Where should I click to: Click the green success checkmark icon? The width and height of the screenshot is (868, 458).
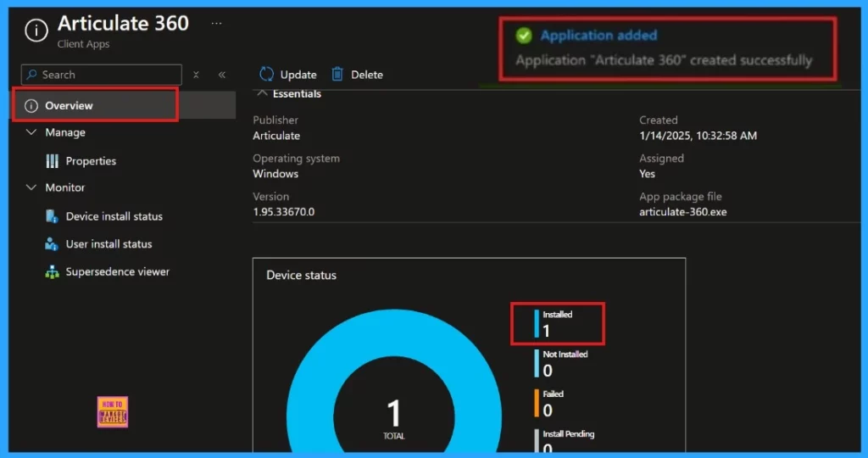(x=524, y=36)
